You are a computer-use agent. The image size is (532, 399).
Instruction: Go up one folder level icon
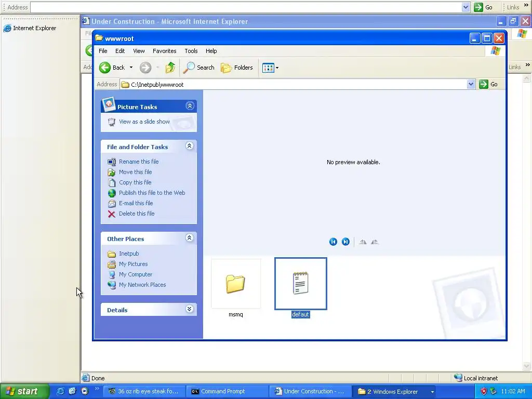[x=170, y=68]
